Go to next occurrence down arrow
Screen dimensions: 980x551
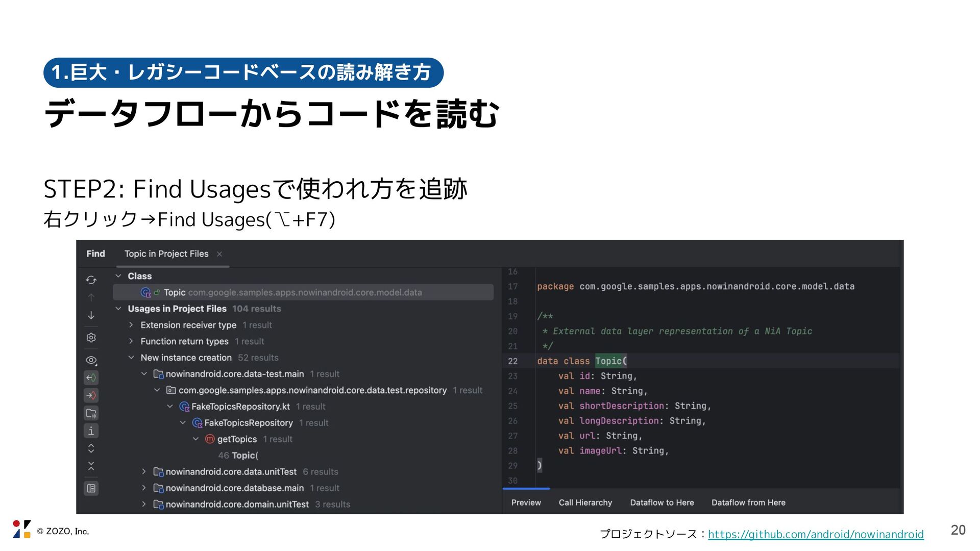coord(91,315)
